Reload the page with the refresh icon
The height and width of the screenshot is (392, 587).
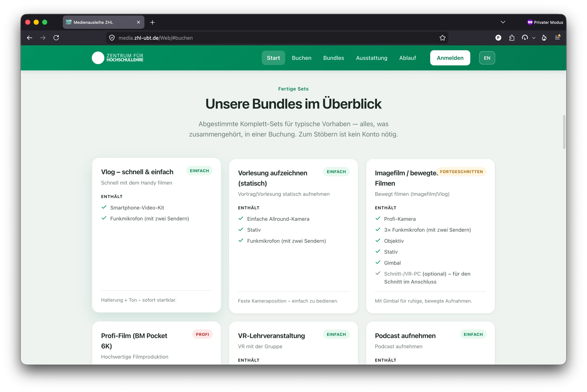[x=56, y=38]
